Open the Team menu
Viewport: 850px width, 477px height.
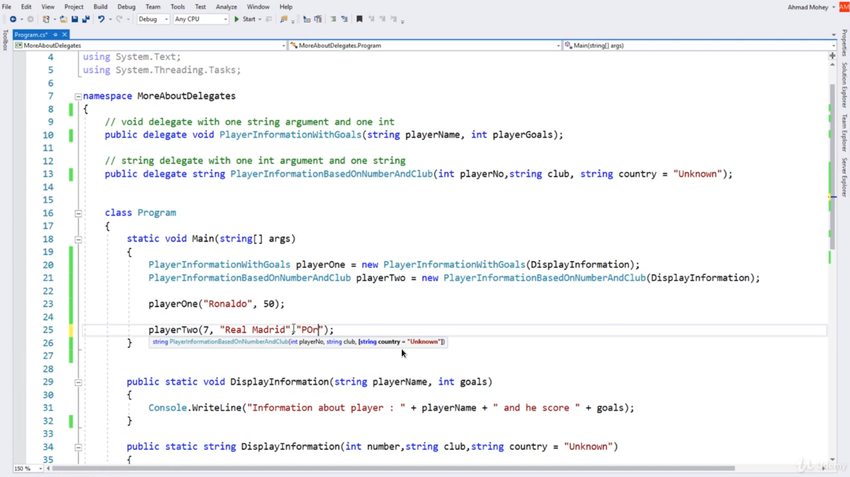point(153,7)
